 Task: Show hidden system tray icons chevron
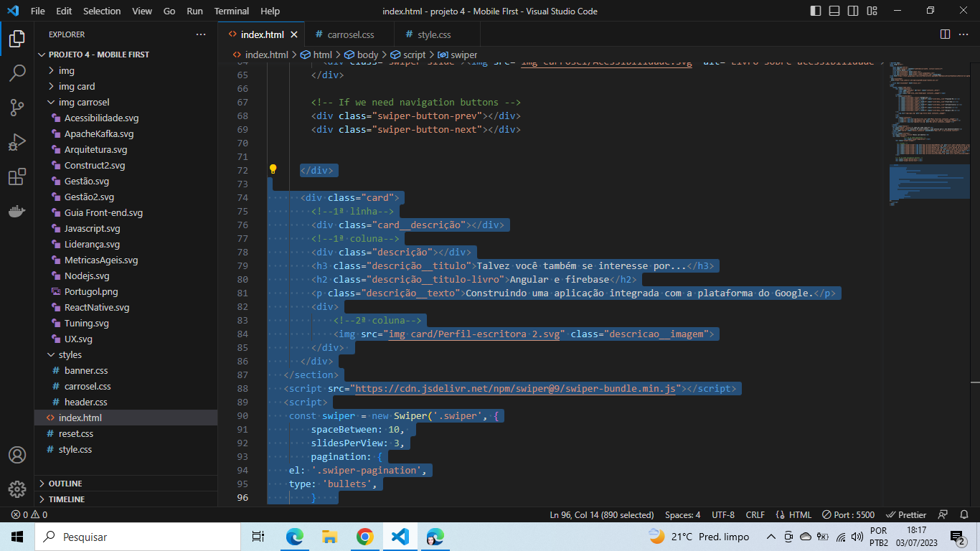click(771, 537)
